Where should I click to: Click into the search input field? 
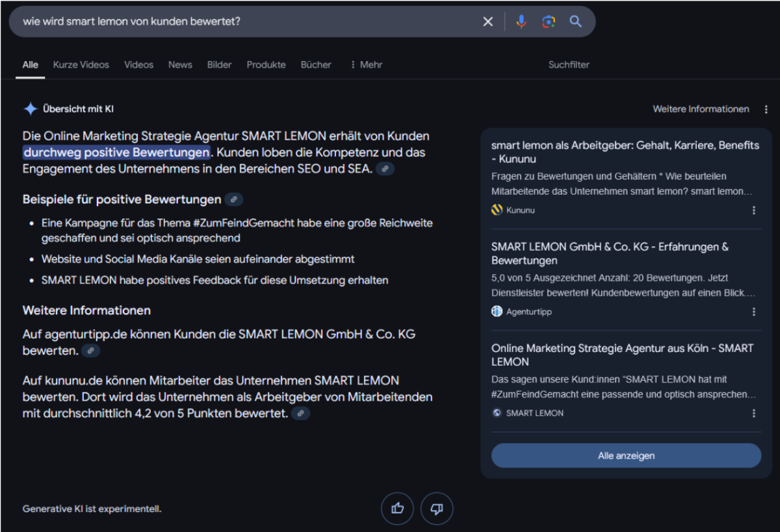point(247,21)
